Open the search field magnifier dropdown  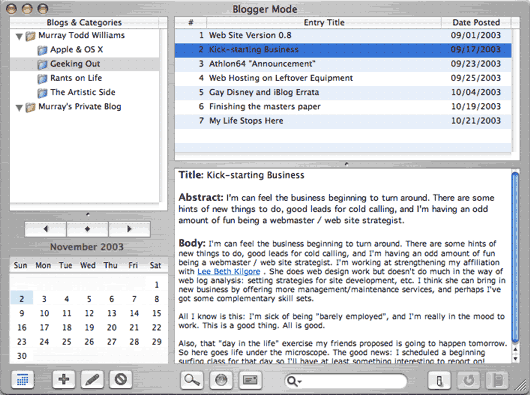[x=294, y=381]
